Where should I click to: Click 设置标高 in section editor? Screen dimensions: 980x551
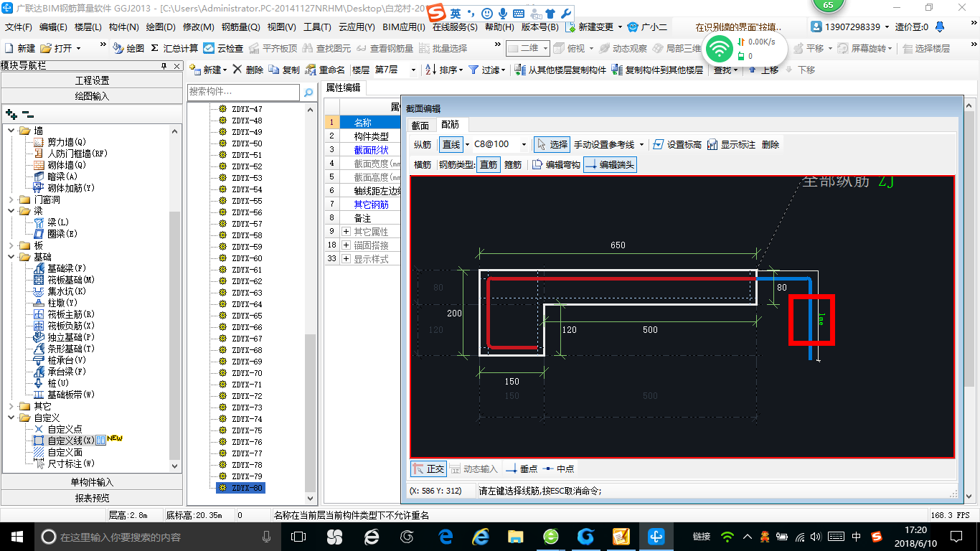[x=677, y=144]
